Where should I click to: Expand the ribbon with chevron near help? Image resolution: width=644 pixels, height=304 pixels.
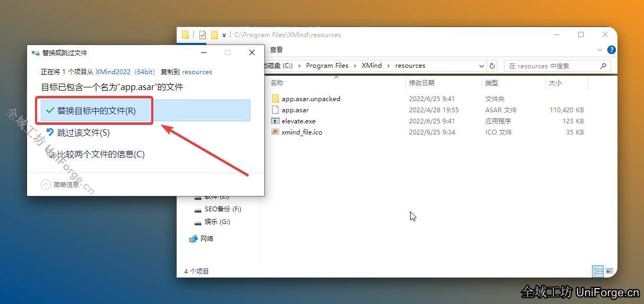pos(600,50)
